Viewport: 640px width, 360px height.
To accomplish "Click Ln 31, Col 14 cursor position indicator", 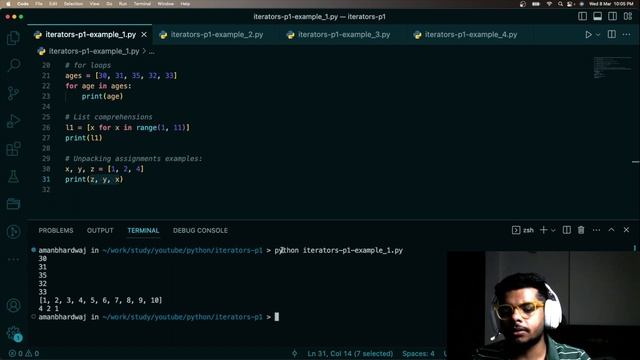I will pos(350,353).
